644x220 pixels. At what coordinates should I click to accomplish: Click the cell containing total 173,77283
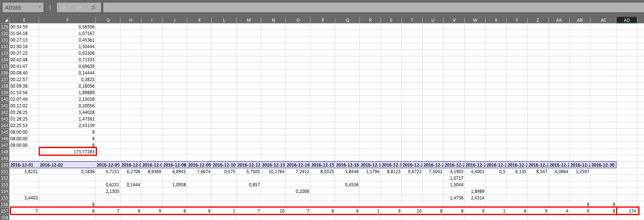(x=67, y=152)
